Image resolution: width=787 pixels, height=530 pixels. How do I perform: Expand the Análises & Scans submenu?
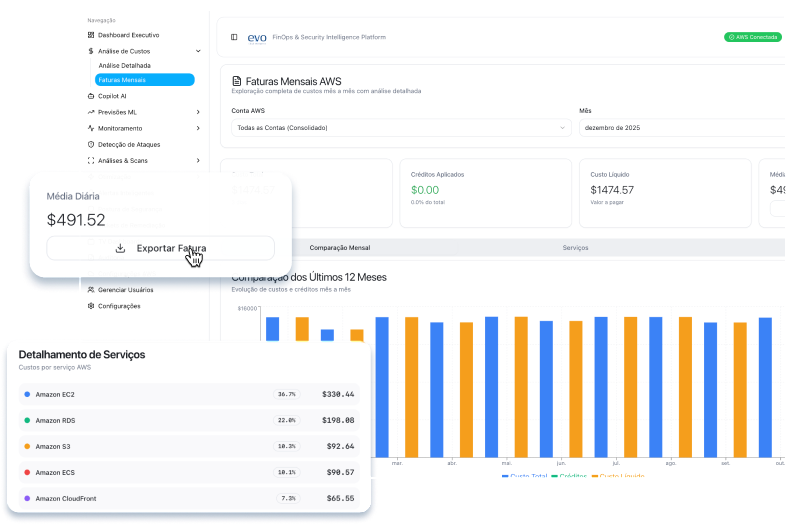(x=198, y=160)
